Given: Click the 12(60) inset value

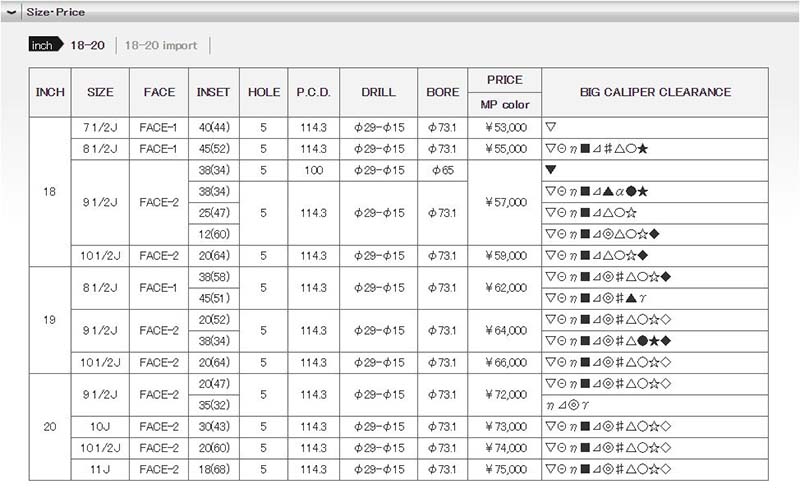Looking at the screenshot, I should [x=213, y=234].
